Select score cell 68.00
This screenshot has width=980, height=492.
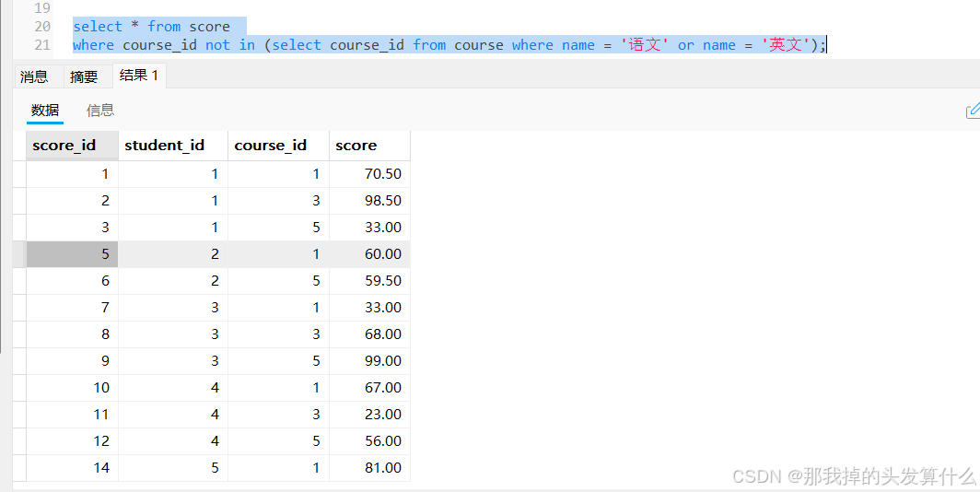click(x=369, y=334)
